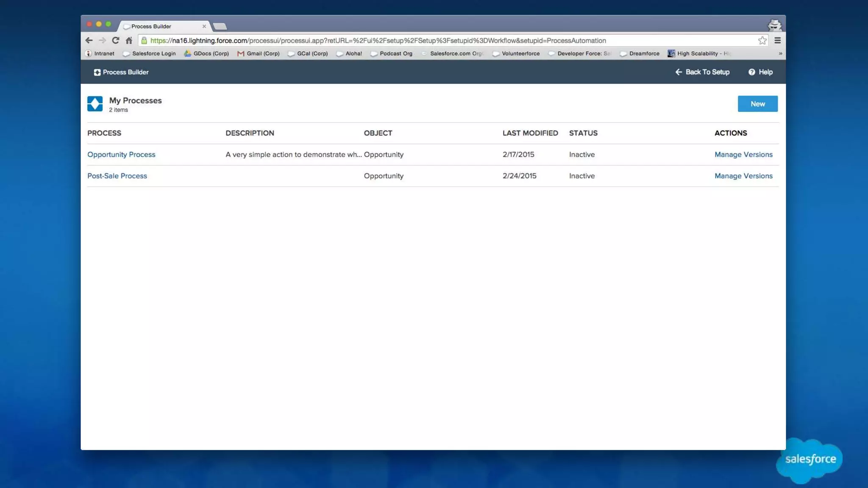Image resolution: width=868 pixels, height=488 pixels.
Task: Open the Opportunity Process link
Action: 121,155
